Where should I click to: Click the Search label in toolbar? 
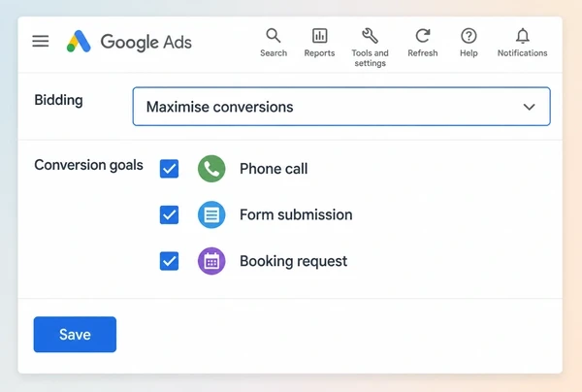click(x=274, y=53)
